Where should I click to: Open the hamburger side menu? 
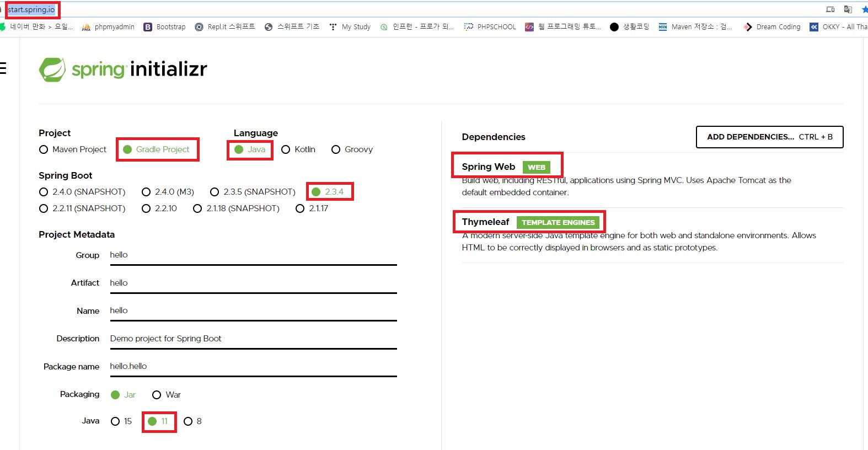point(3,68)
